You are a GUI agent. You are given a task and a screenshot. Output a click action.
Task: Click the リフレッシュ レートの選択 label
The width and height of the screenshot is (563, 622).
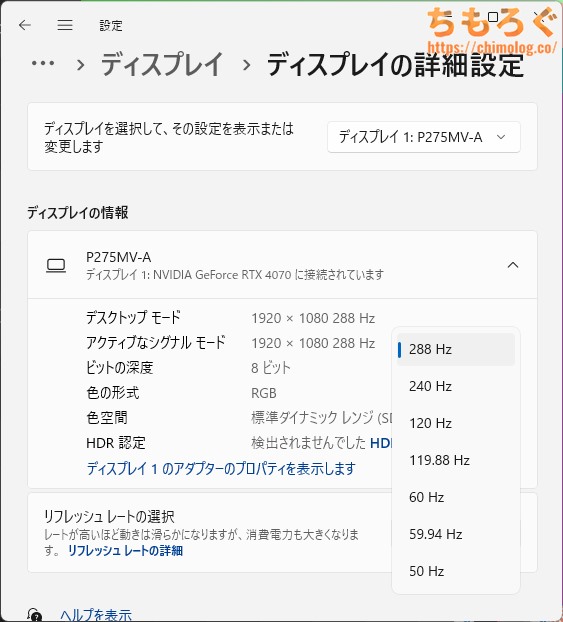109,516
